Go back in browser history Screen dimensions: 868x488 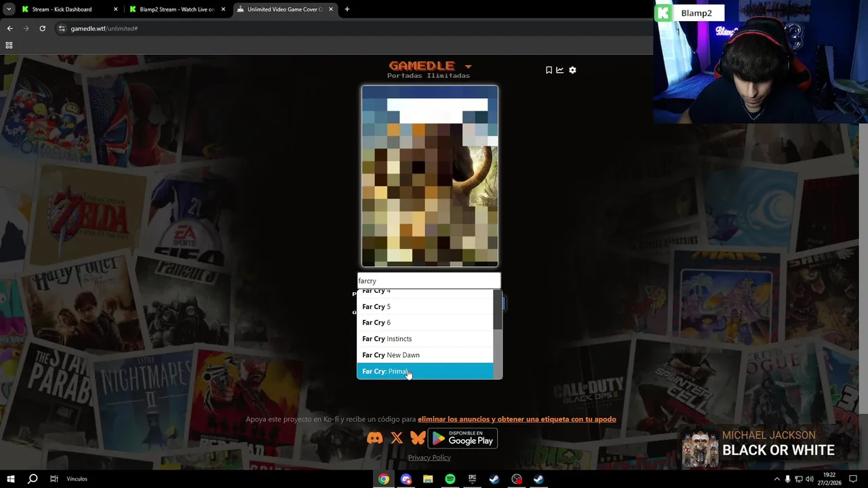coord(9,28)
